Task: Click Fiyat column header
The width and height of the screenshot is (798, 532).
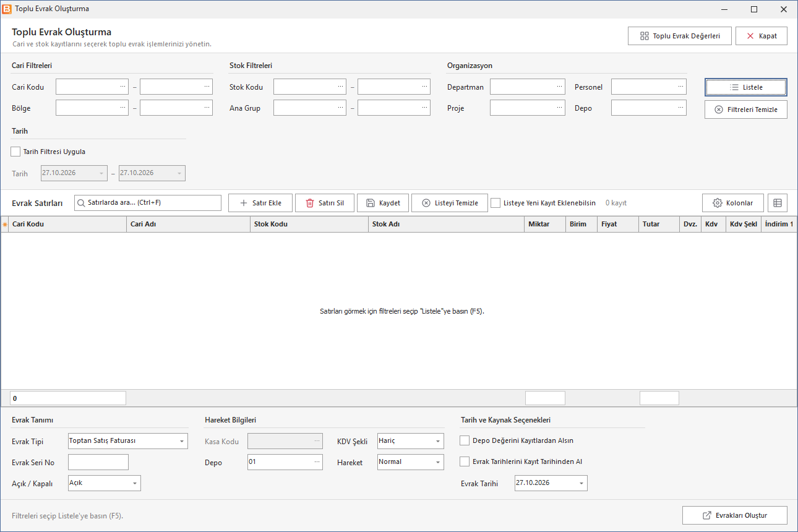Action: pos(617,224)
